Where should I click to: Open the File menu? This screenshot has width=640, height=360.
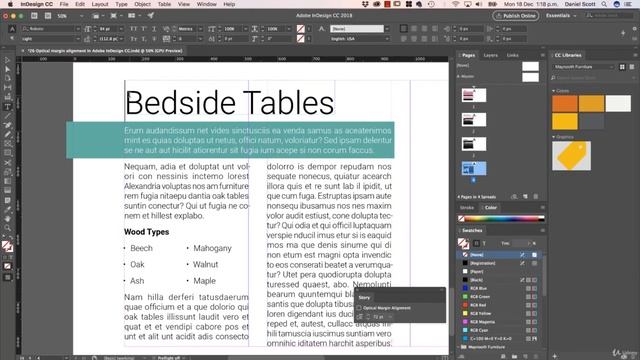[x=64, y=4]
